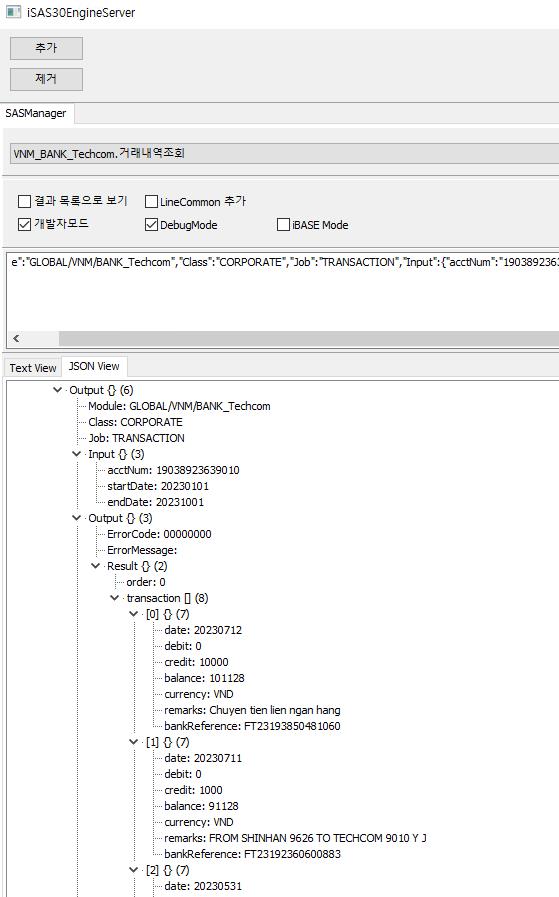Collapse the Result {} (2) node
The width and height of the screenshot is (559, 897).
pyautogui.click(x=96, y=566)
